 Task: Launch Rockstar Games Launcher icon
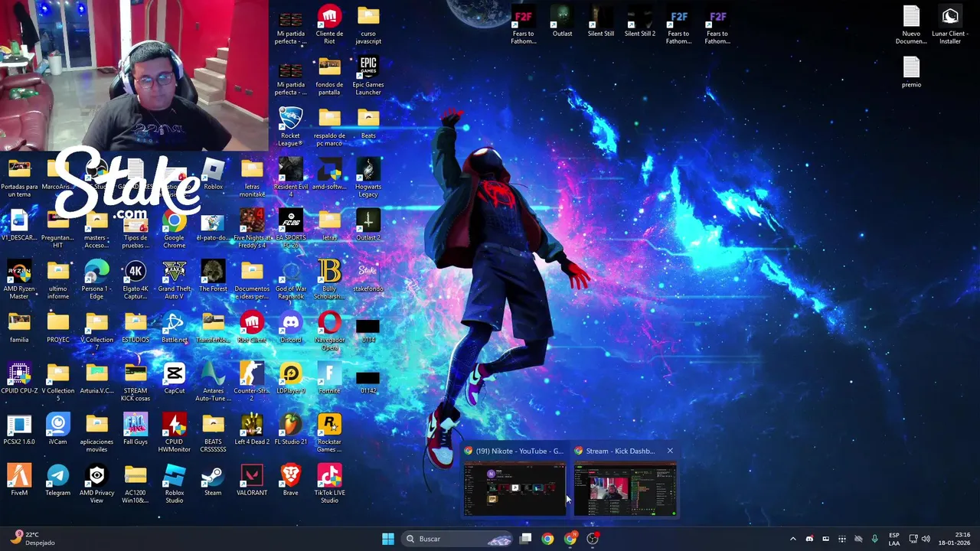coord(329,433)
